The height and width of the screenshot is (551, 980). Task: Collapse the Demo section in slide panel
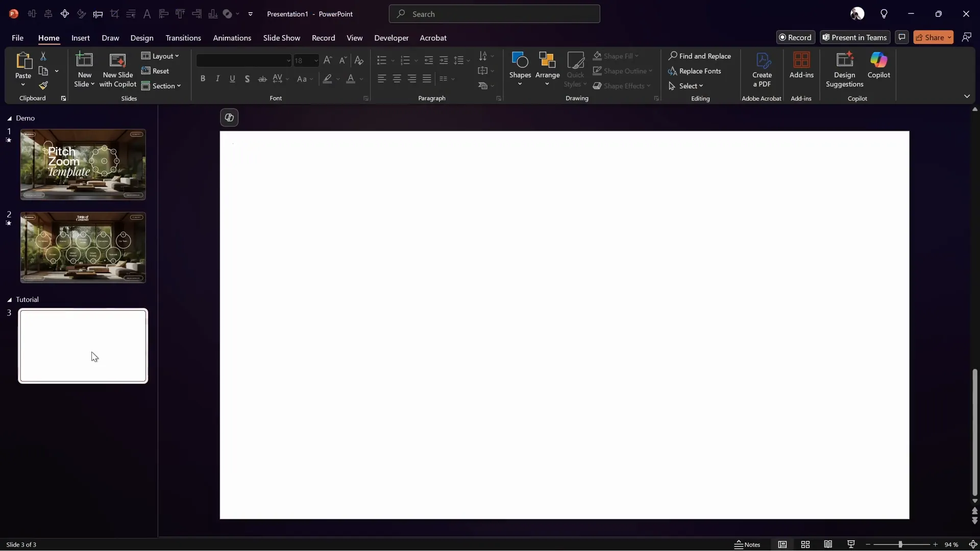[x=9, y=118]
